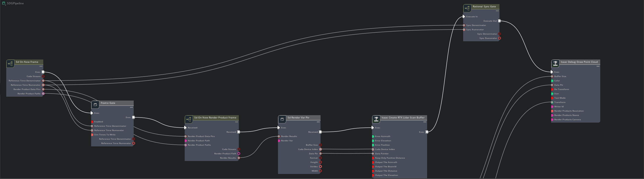Screen dimensions: 644x179
Task: Click Color port on Isaac Debug Draw Point Cloud
Action: click(552, 81)
